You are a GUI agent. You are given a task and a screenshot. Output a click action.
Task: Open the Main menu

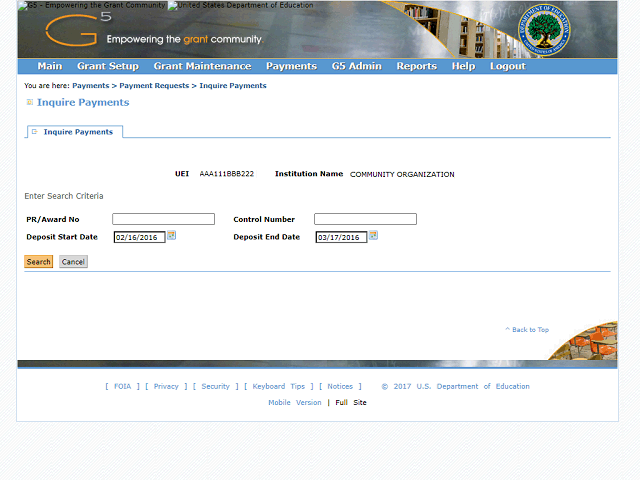coord(50,66)
